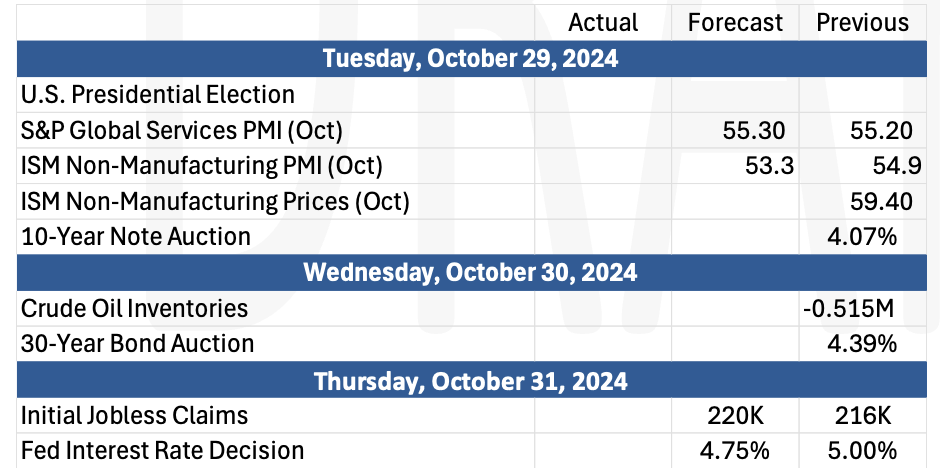The width and height of the screenshot is (940, 472).
Task: Select the Actual column header
Action: (602, 23)
